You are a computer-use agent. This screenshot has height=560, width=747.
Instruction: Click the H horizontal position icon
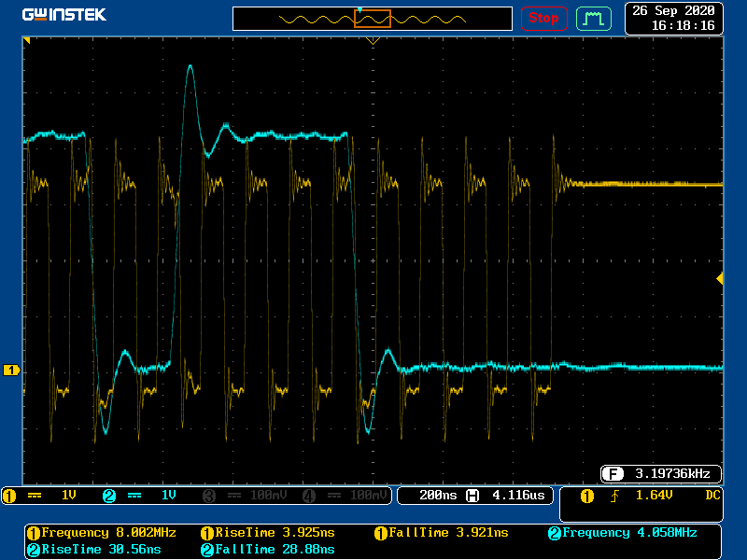(473, 495)
